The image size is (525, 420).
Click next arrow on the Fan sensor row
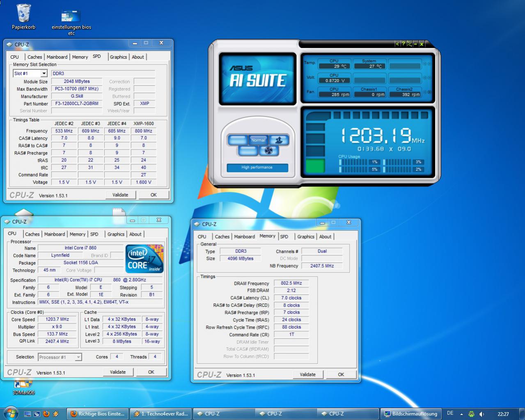point(430,92)
